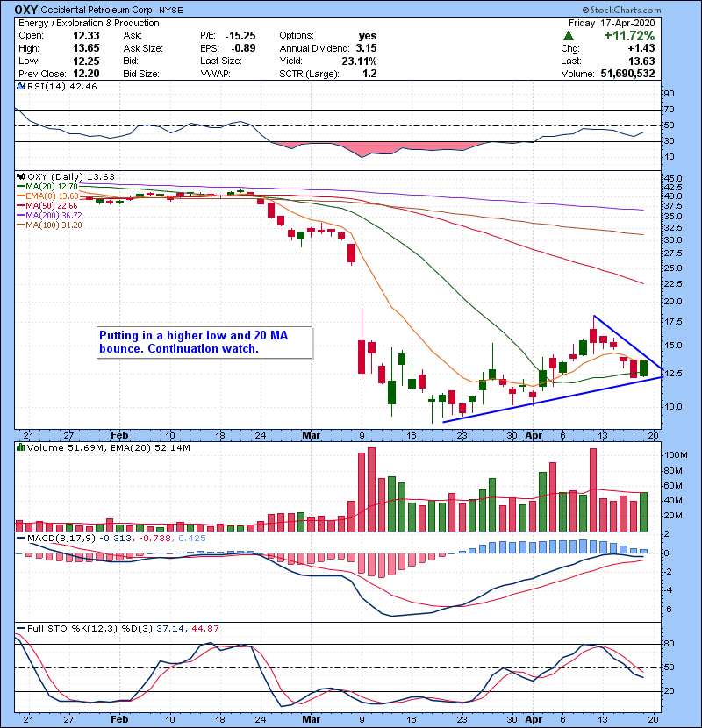702x728 pixels.
Task: Select the Open value 12.33
Action: tap(86, 36)
